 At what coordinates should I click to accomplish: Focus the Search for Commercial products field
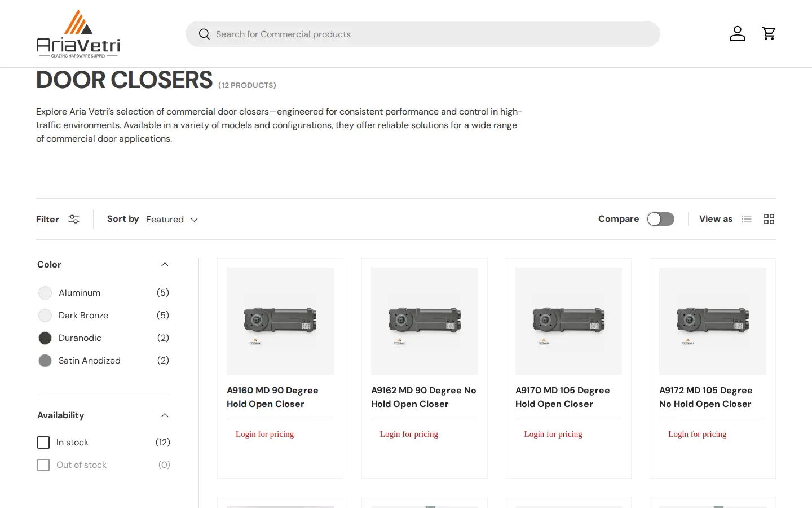click(423, 34)
